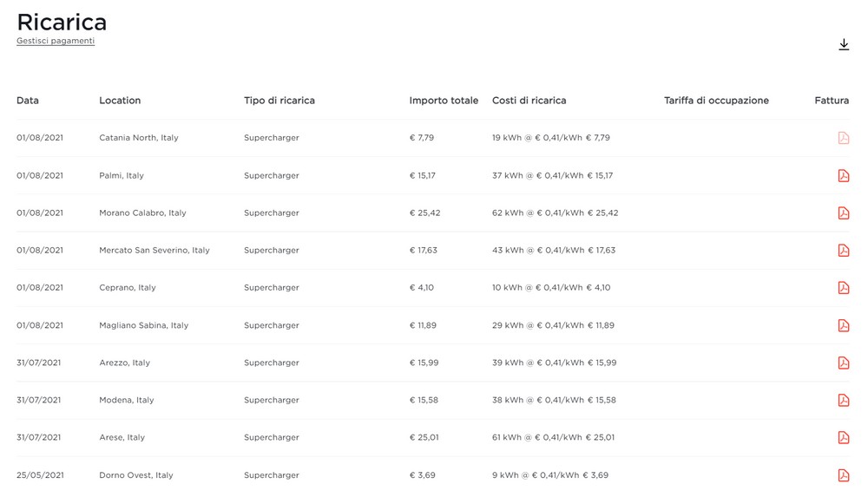Open the Magliano Sabina invoice PDF

843,325
